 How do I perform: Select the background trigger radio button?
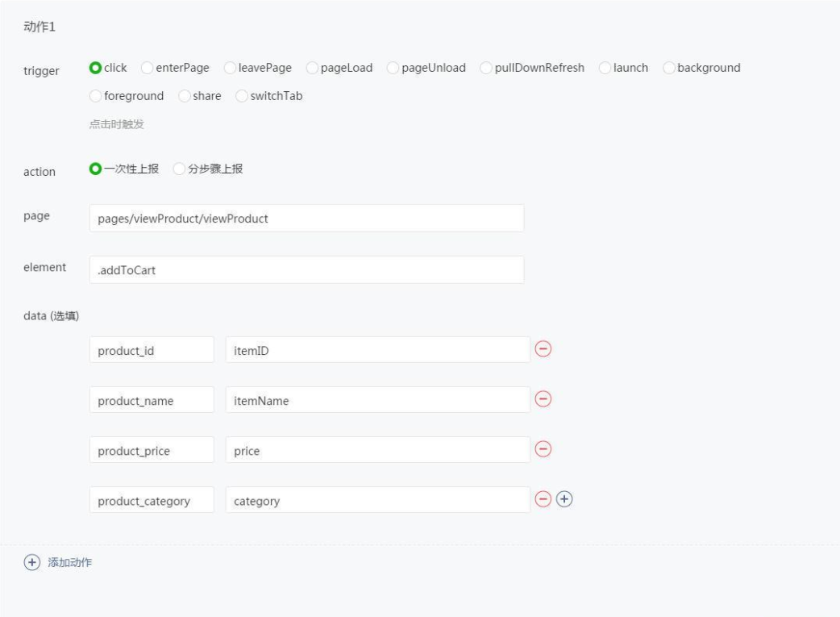tap(669, 68)
